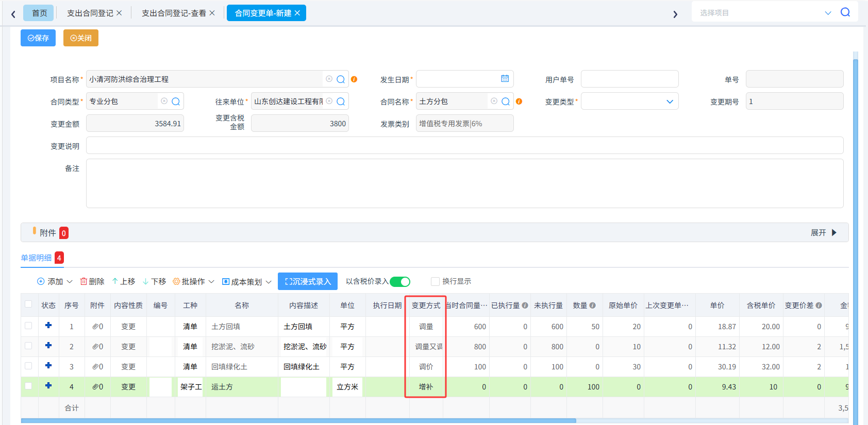The width and height of the screenshot is (868, 425).
Task: Click the blue plus icon in row 1
Action: (48, 325)
